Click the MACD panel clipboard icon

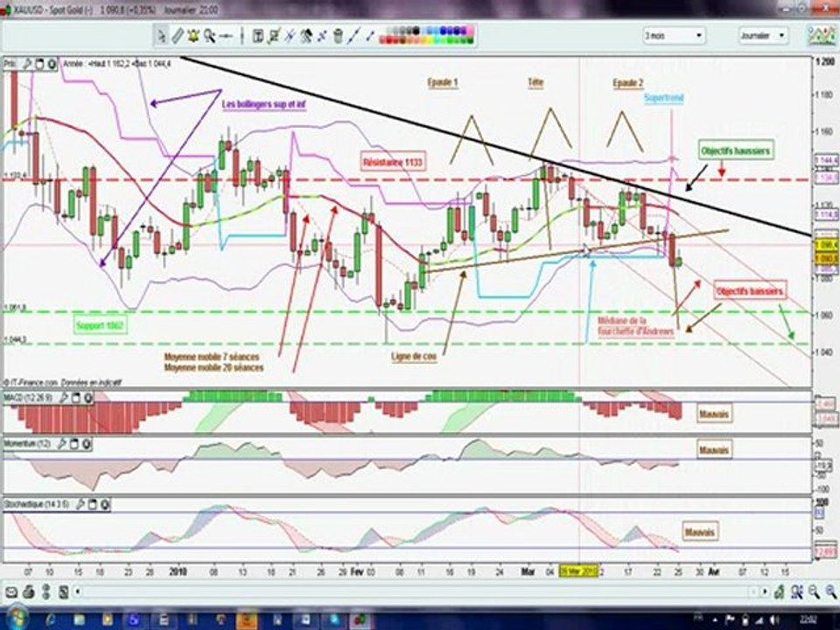pos(75,397)
